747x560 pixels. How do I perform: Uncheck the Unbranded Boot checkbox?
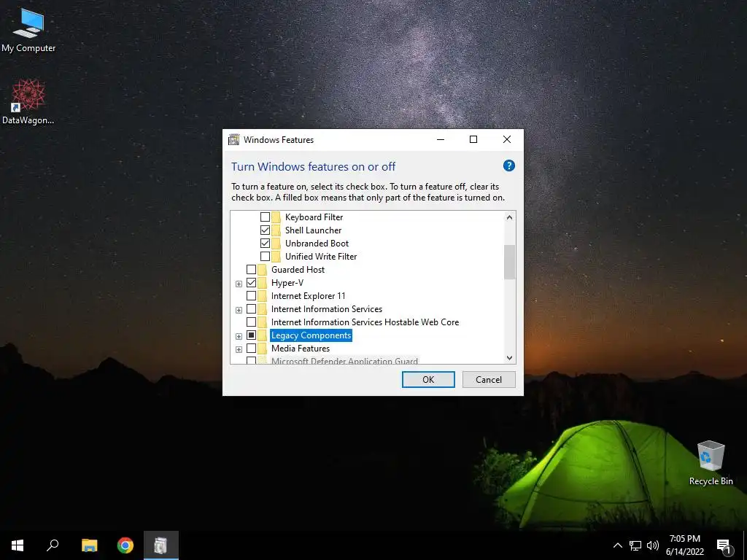pyautogui.click(x=265, y=244)
